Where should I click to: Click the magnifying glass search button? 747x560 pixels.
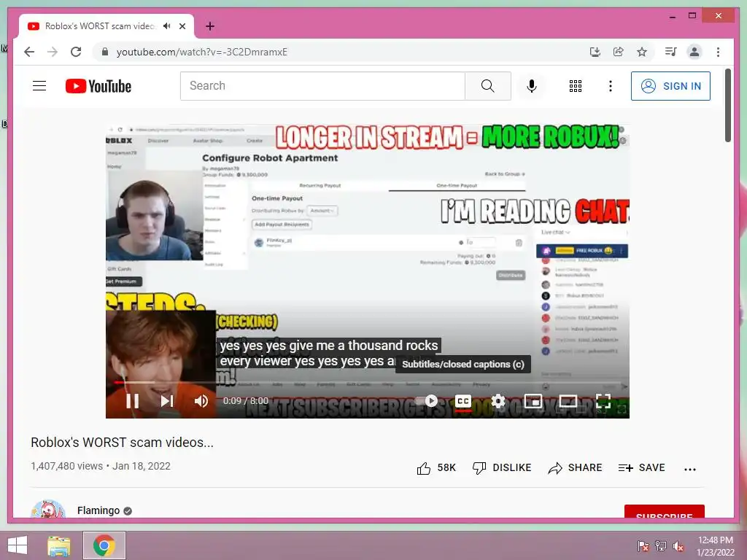488,86
